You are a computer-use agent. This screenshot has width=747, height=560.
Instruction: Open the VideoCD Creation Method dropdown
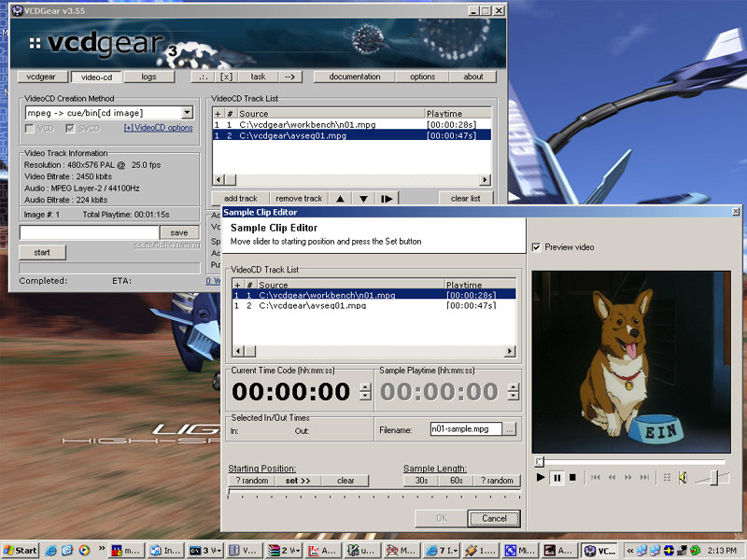point(188,113)
